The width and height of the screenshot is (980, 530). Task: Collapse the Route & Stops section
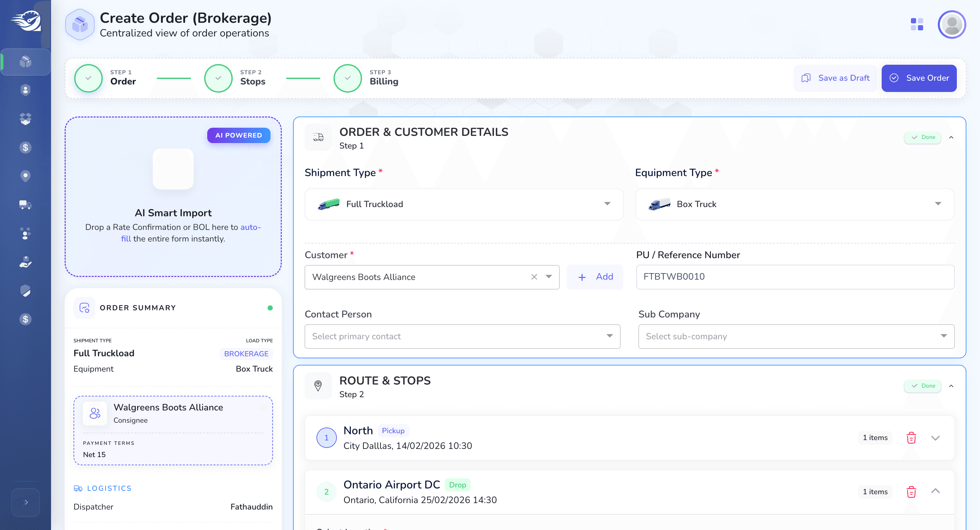pos(951,386)
